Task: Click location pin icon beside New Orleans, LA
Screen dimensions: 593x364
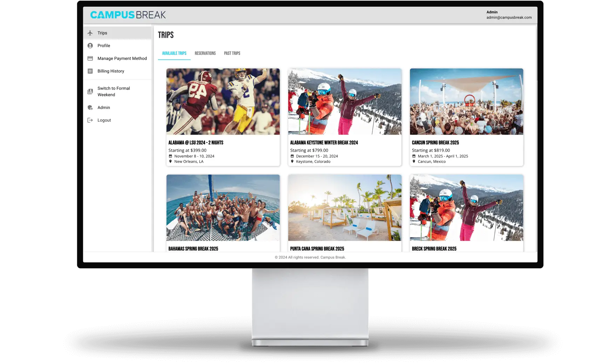Action: point(170,162)
